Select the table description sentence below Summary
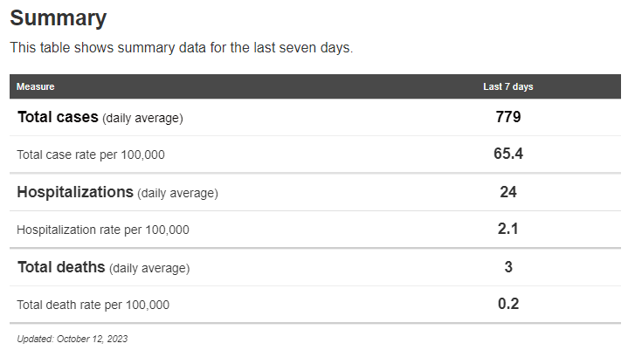This screenshot has height=364, width=635. pyautogui.click(x=181, y=48)
